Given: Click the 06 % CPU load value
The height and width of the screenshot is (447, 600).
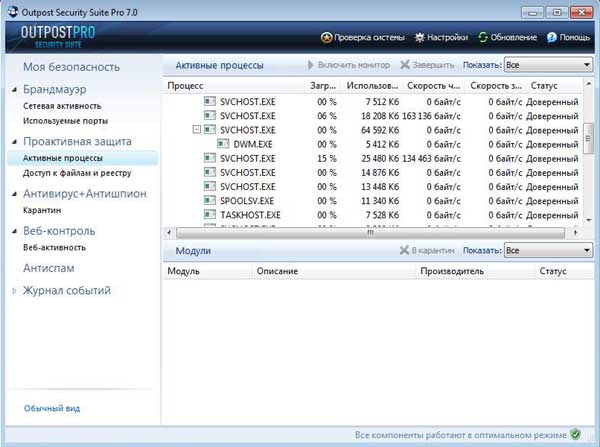Looking at the screenshot, I should click(326, 116).
